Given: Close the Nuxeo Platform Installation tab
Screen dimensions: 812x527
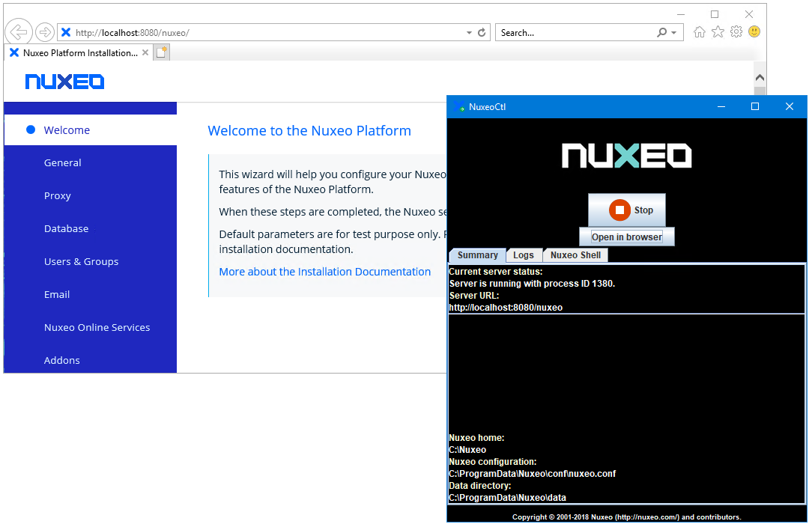Looking at the screenshot, I should (145, 53).
